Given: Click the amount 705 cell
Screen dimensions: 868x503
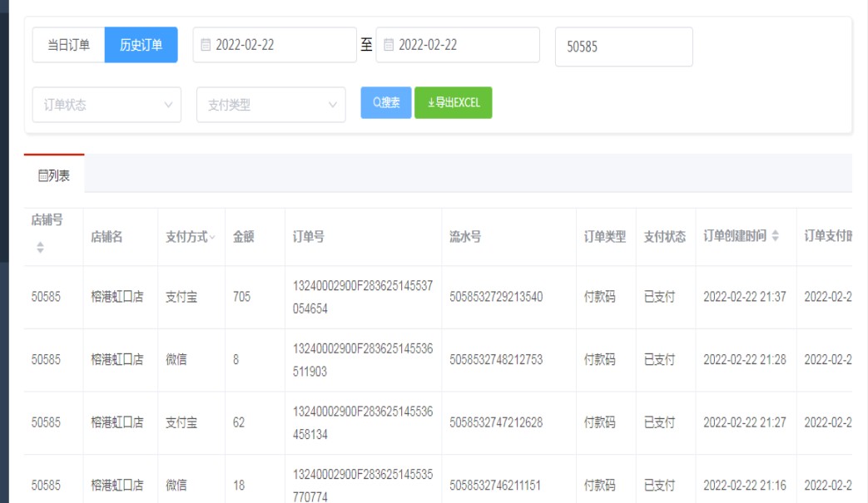Looking at the screenshot, I should coord(241,297).
